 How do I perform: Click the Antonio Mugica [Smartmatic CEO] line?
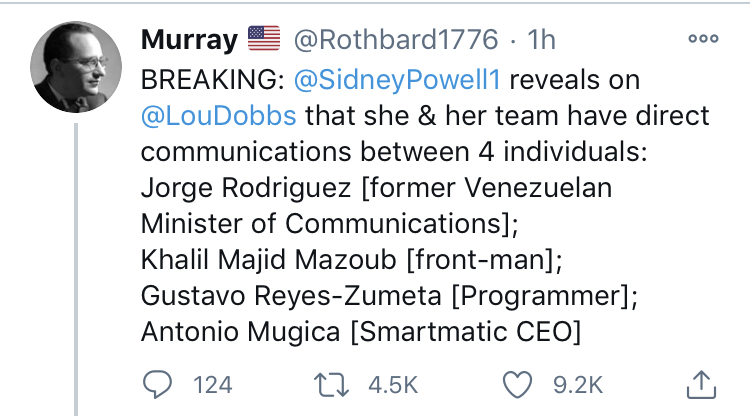pos(361,332)
